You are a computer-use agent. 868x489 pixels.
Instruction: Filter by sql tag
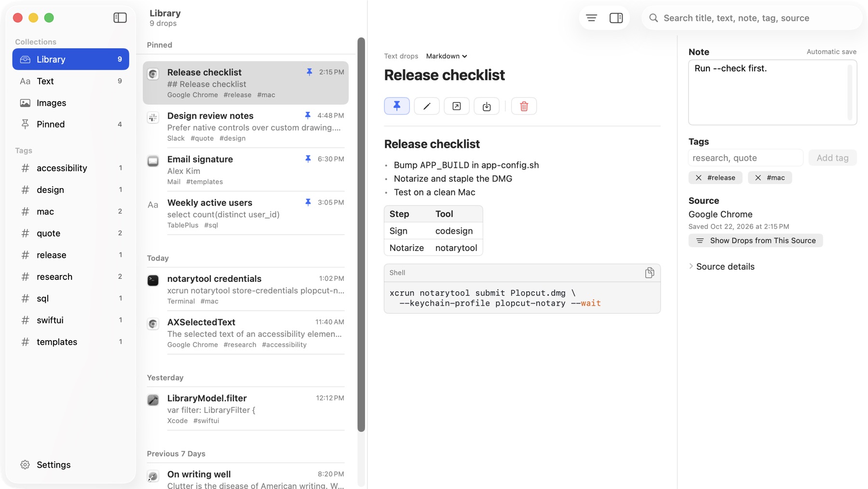[71, 298]
